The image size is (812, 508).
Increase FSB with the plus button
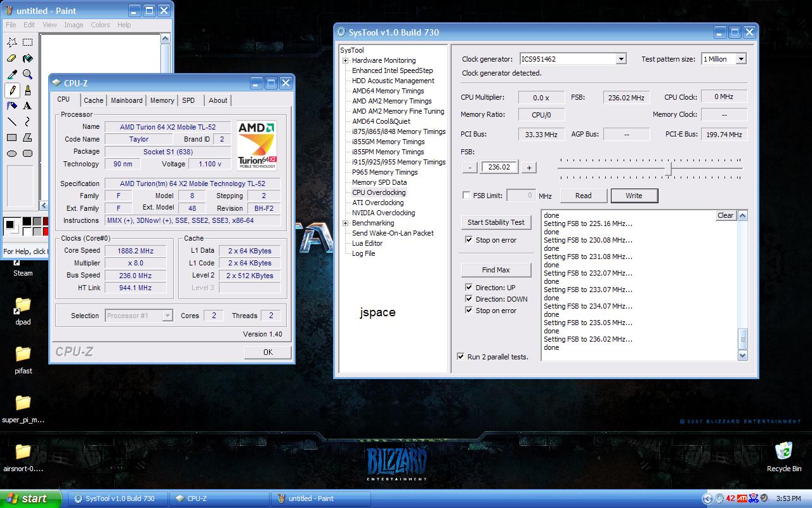tap(530, 168)
